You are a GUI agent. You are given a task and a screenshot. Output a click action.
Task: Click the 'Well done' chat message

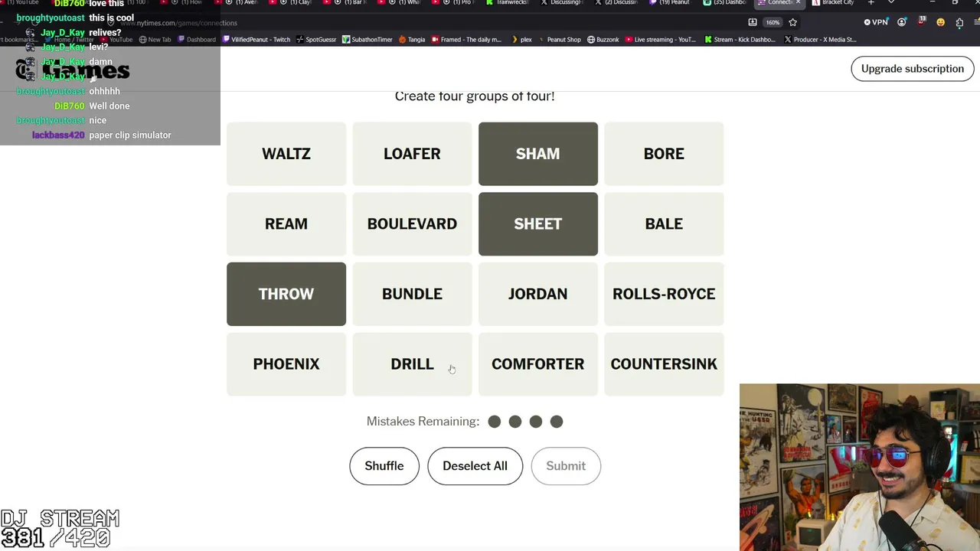coord(109,106)
